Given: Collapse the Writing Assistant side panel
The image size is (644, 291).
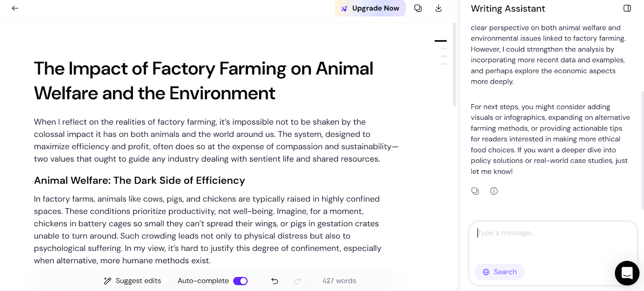Looking at the screenshot, I should tap(627, 8).
